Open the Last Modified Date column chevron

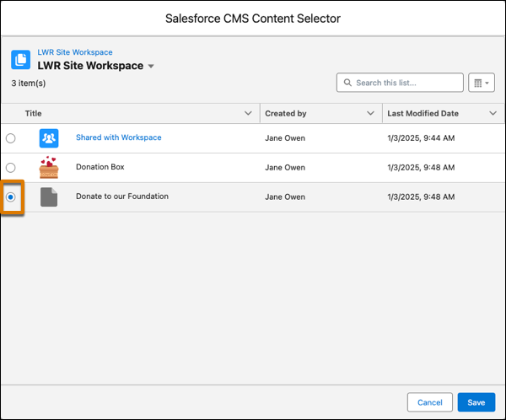pos(493,113)
